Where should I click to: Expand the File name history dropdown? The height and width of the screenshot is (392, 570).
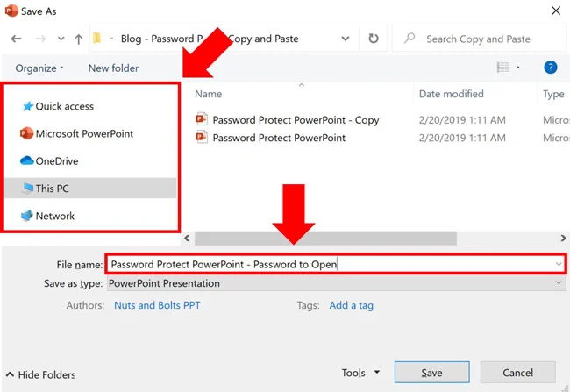(559, 264)
